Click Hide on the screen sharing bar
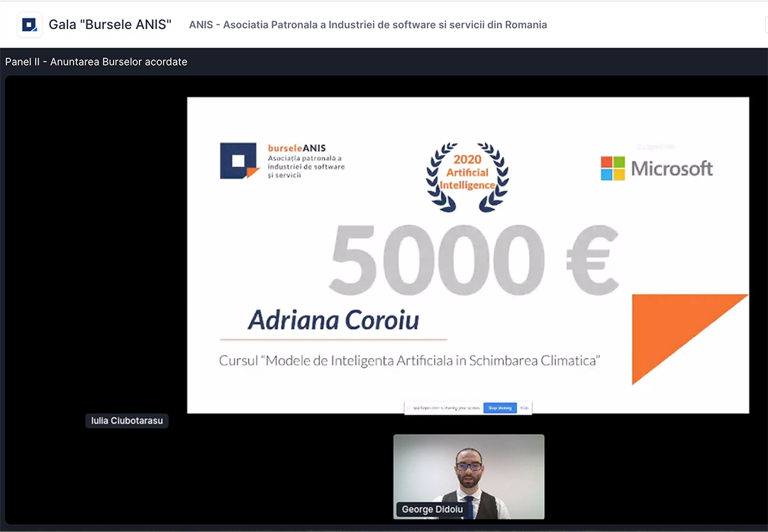The image size is (768, 532). tap(524, 408)
